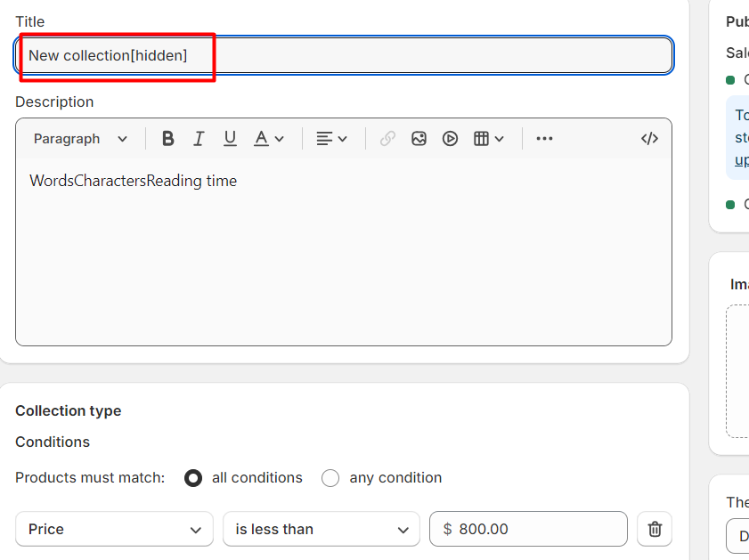Viewport: 749px width, 560px height.
Task: Toggle underline formatting
Action: click(230, 139)
